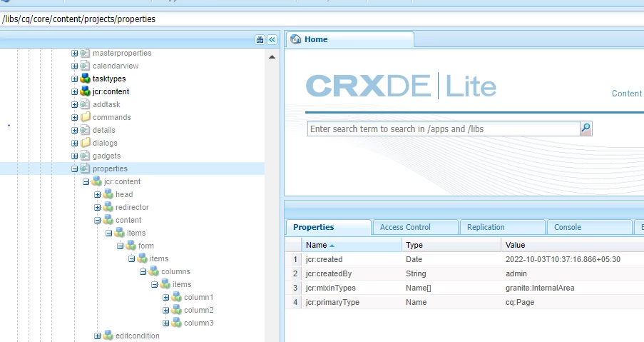Open the Console tab
The height and width of the screenshot is (342, 644).
click(589, 227)
